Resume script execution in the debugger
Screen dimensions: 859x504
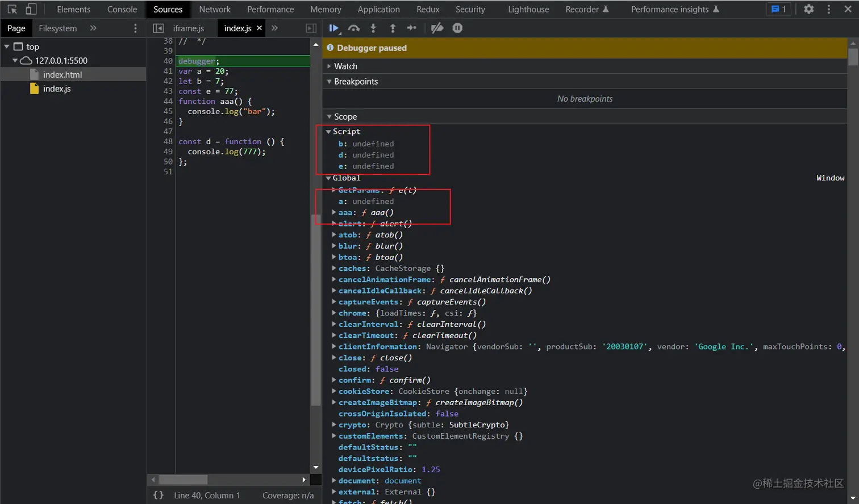click(333, 28)
